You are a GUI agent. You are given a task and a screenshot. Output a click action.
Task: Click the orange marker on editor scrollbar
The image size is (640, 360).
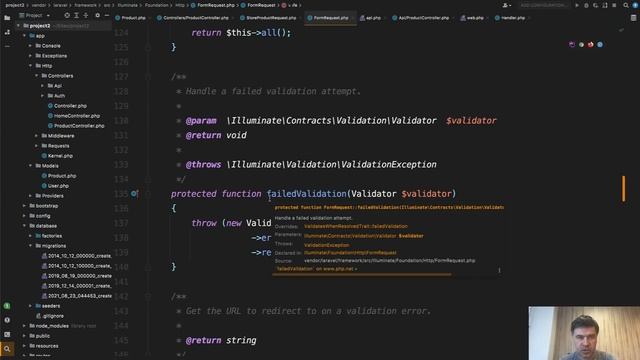point(623,188)
